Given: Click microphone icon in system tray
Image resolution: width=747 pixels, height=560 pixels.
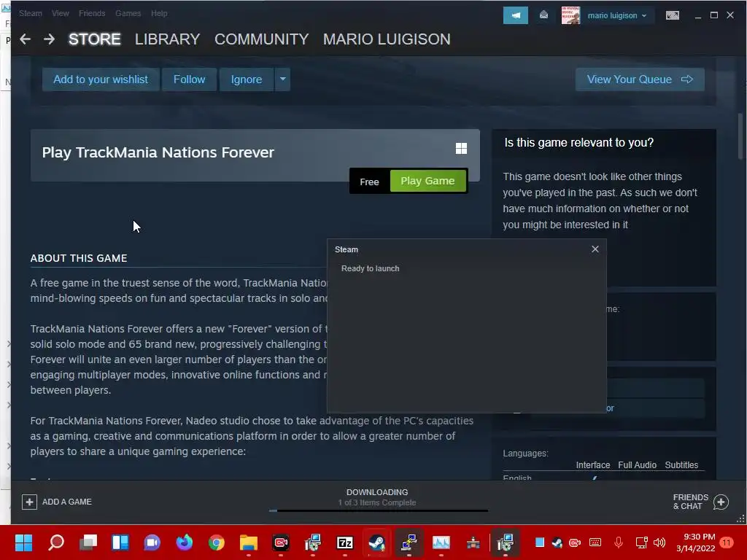Looking at the screenshot, I should (x=619, y=542).
